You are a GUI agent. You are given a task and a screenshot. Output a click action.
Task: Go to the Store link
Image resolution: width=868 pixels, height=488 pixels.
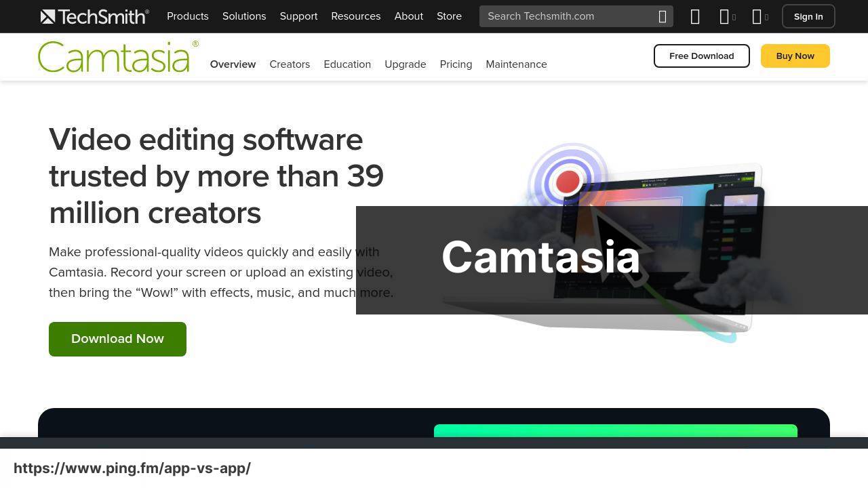(x=449, y=16)
